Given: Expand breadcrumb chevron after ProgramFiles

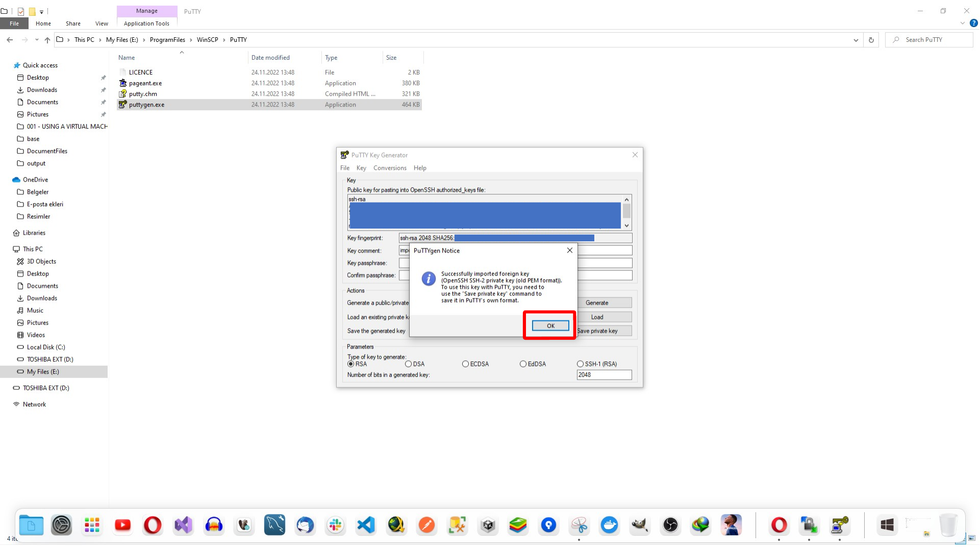Looking at the screenshot, I should pos(191,40).
